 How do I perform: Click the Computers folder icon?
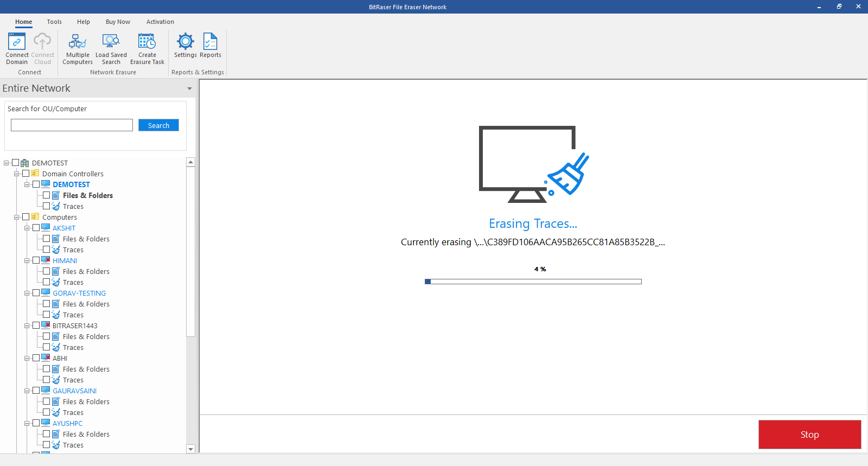35,217
